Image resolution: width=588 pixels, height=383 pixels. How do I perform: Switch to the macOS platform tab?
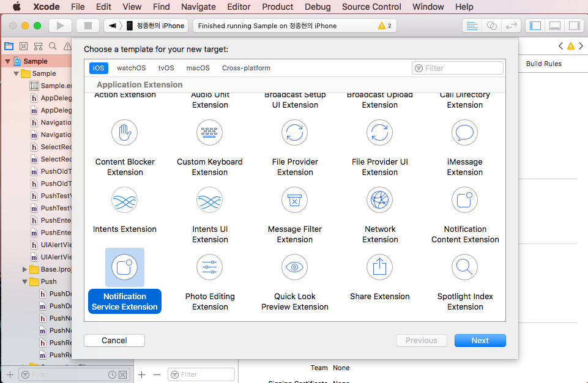pyautogui.click(x=198, y=68)
